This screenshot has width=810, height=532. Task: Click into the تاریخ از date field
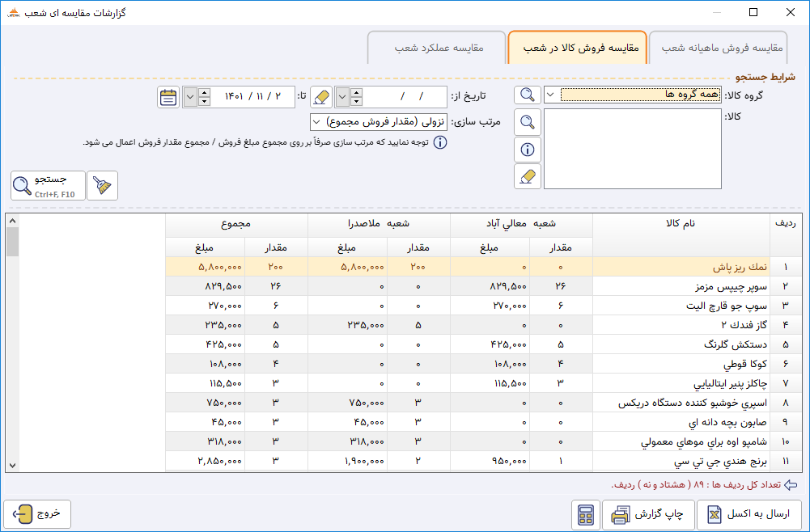click(405, 97)
